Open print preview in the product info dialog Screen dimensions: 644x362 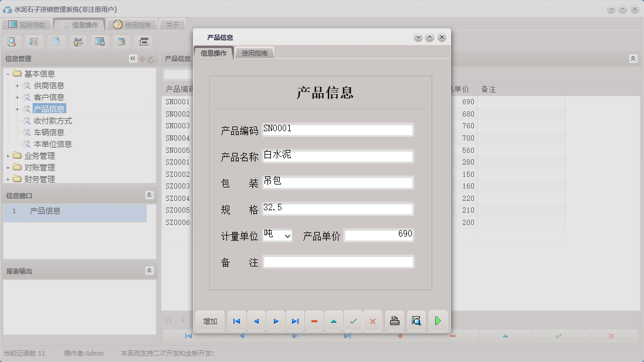coord(416,320)
